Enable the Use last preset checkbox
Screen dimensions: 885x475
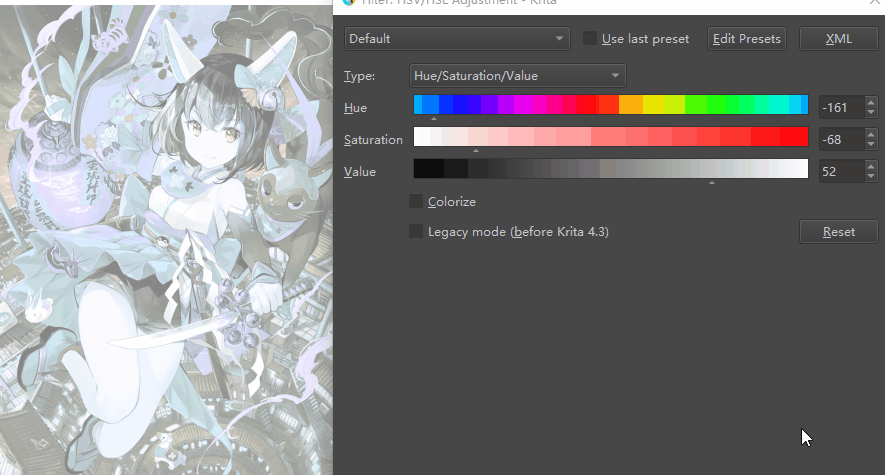[x=590, y=38]
